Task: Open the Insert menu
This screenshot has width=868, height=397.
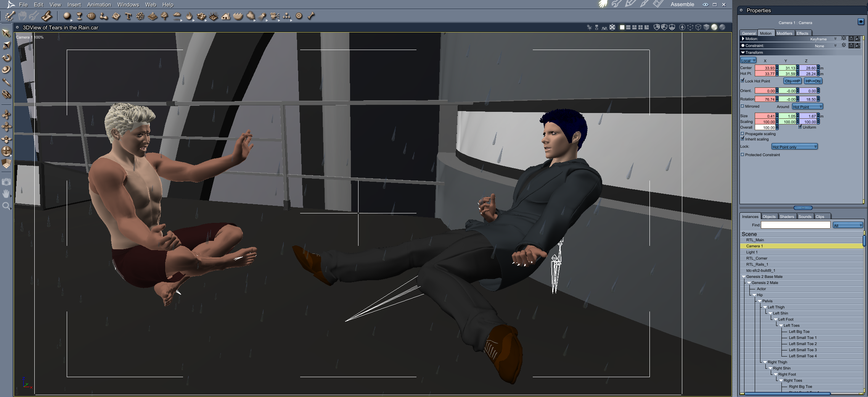Action: 74,5
